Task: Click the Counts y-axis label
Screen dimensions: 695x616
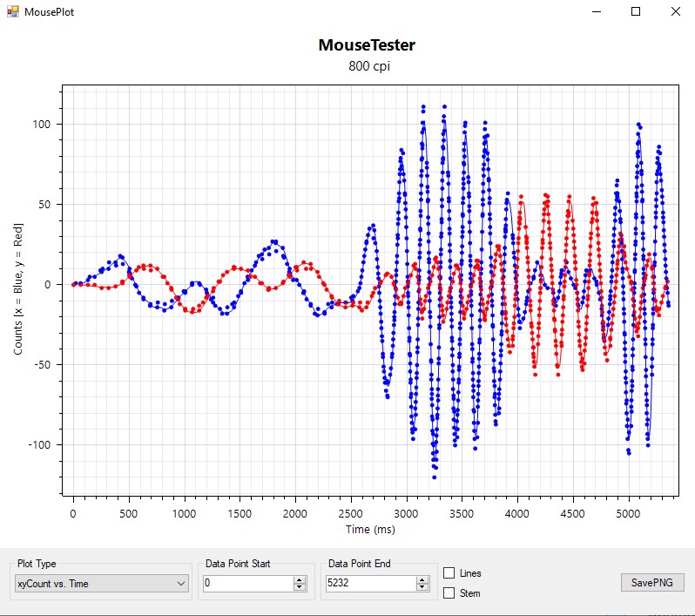Action: [x=18, y=285]
